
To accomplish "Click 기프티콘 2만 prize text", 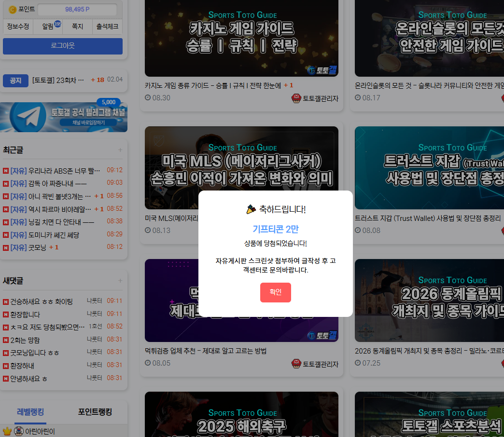I will [276, 229].
